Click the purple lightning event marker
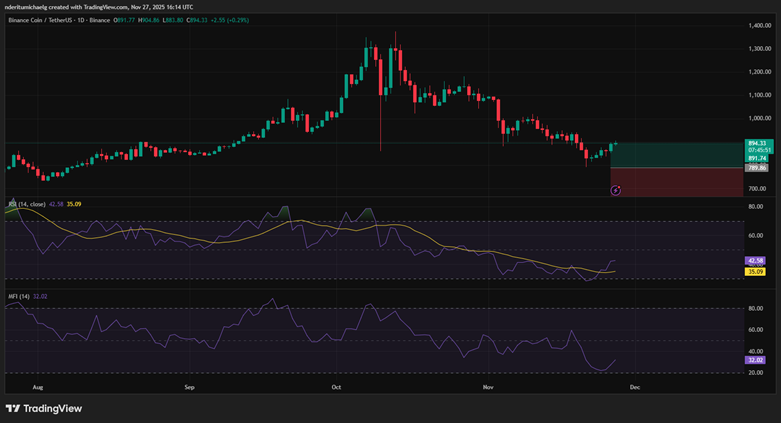 [x=616, y=189]
